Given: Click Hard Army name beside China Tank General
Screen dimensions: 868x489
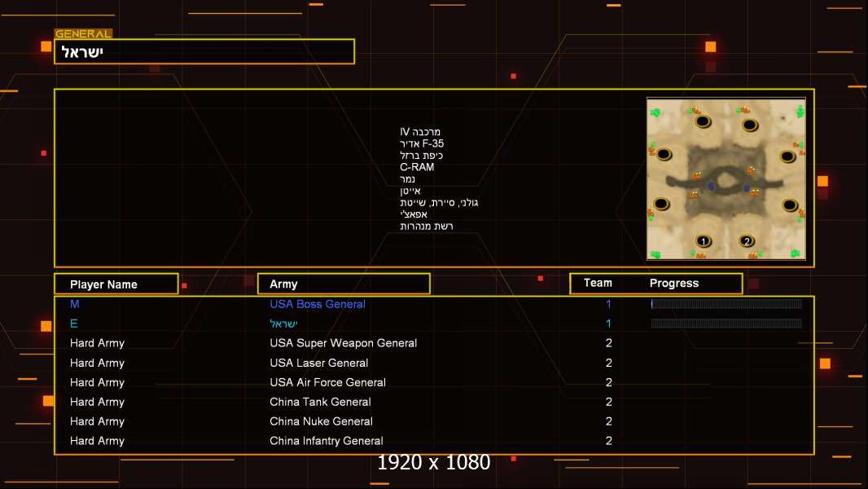Looking at the screenshot, I should (97, 402).
